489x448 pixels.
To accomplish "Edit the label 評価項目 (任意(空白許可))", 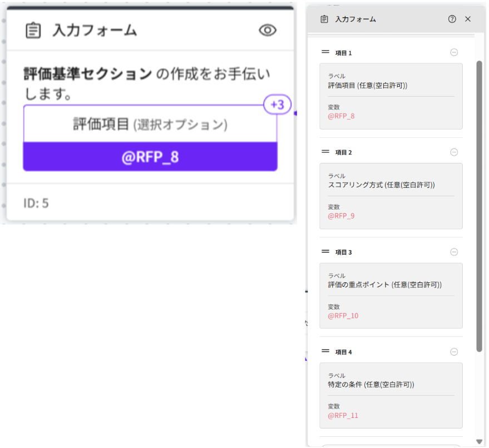I will [368, 86].
